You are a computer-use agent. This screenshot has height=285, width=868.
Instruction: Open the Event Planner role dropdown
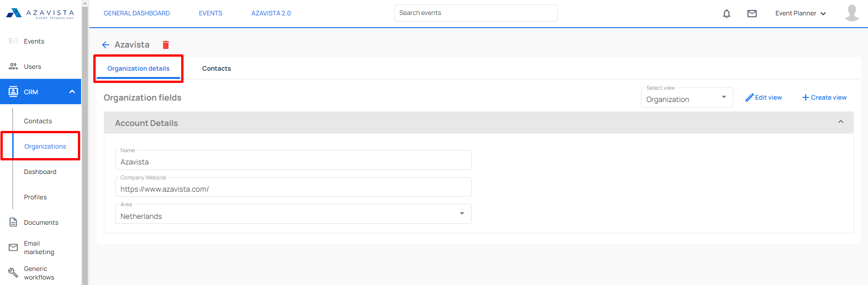coord(800,14)
